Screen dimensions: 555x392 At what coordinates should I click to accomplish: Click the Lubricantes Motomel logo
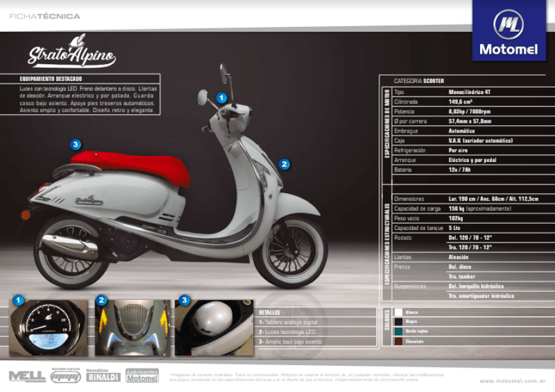[142, 375]
